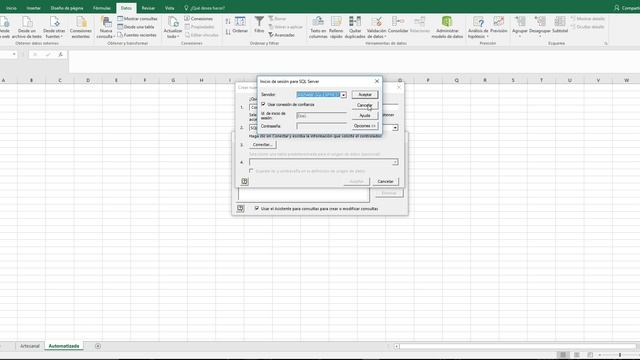This screenshot has height=360, width=640.
Task: Click the formula bar input
Action: [354, 61]
